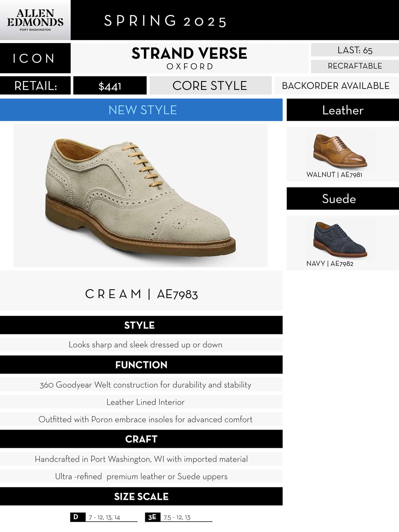The width and height of the screenshot is (399, 532).
Task: Click the RECRAFTABLE badge
Action: point(355,66)
